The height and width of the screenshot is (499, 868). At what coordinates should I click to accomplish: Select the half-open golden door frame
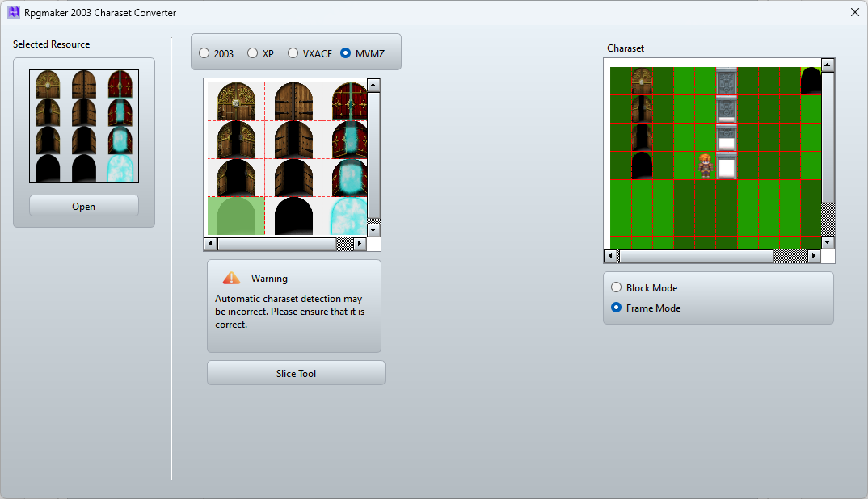point(236,140)
